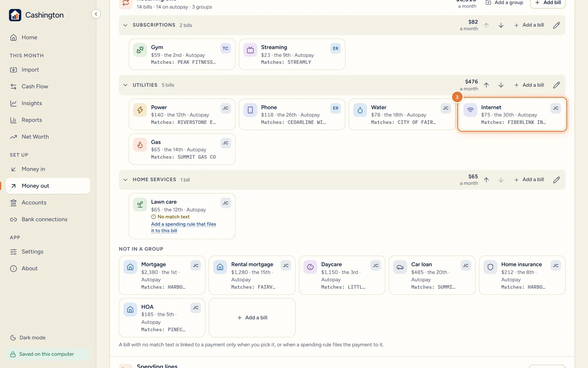Image resolution: width=588 pixels, height=368 pixels.
Task: Add a bill to Home Services
Action: tap(529, 180)
